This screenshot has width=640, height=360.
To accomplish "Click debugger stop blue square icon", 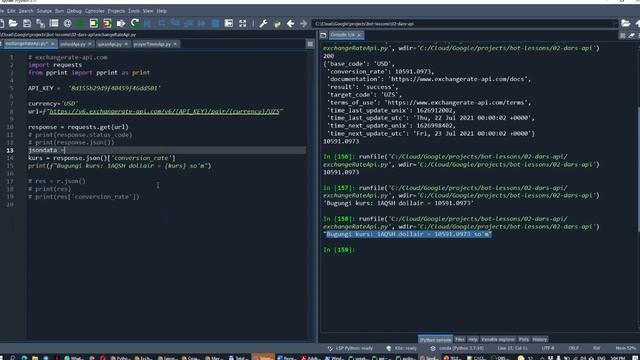I will 215,24.
